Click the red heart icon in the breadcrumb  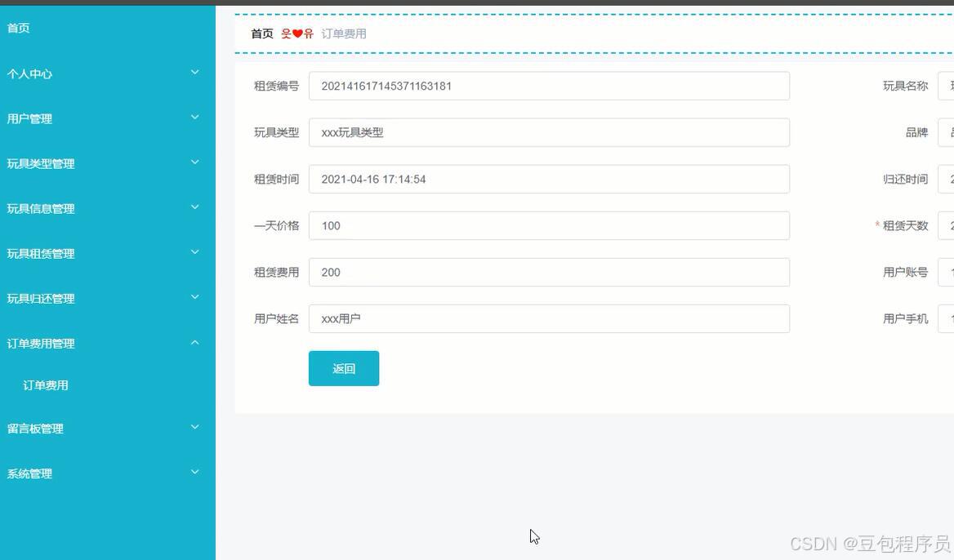[294, 33]
